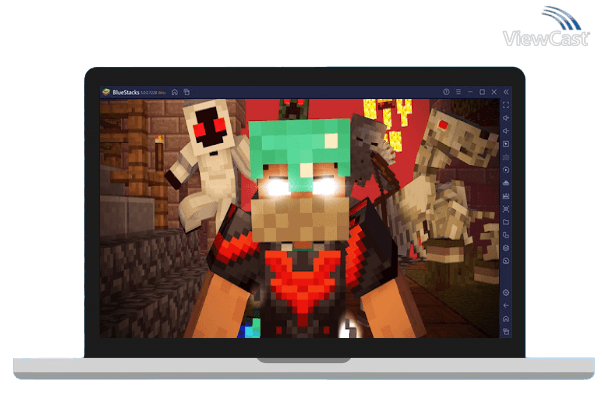Take a screenshot with the capture icon
602x414 pixels.
(x=506, y=209)
